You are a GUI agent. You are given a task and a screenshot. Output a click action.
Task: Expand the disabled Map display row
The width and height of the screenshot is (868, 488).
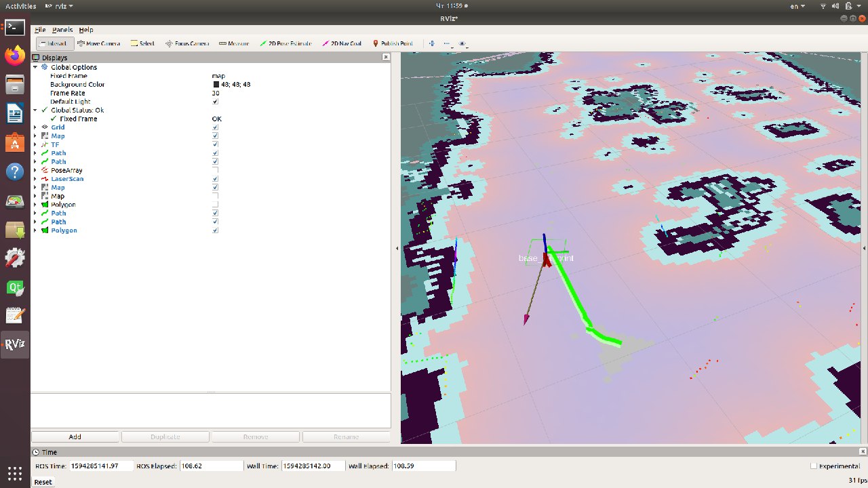pos(35,196)
